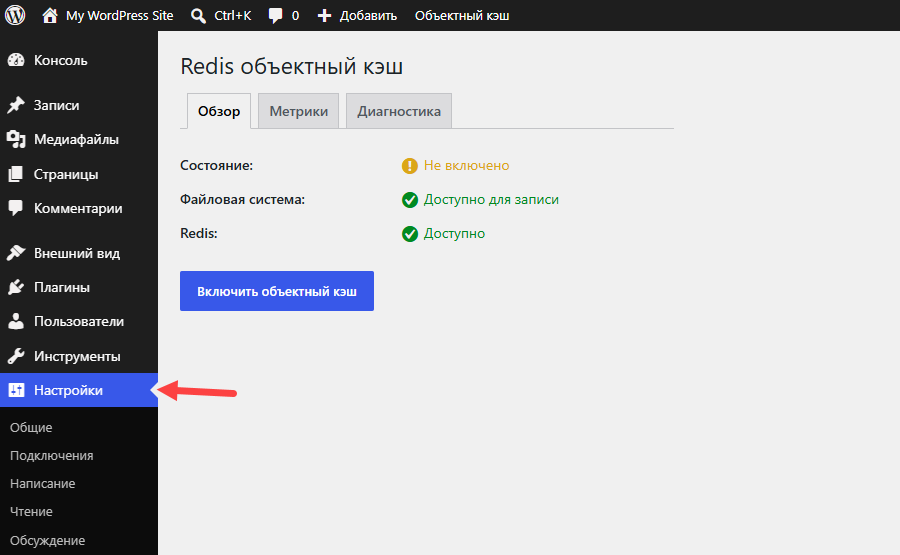Click the Доступно Redis status text
Screen dimensions: 900x555
pos(455,234)
